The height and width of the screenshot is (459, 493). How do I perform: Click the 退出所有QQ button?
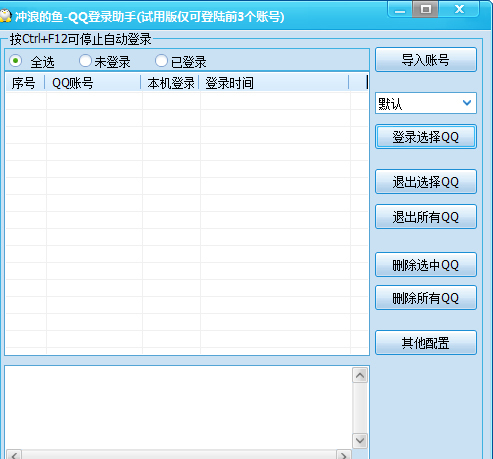[x=426, y=217]
